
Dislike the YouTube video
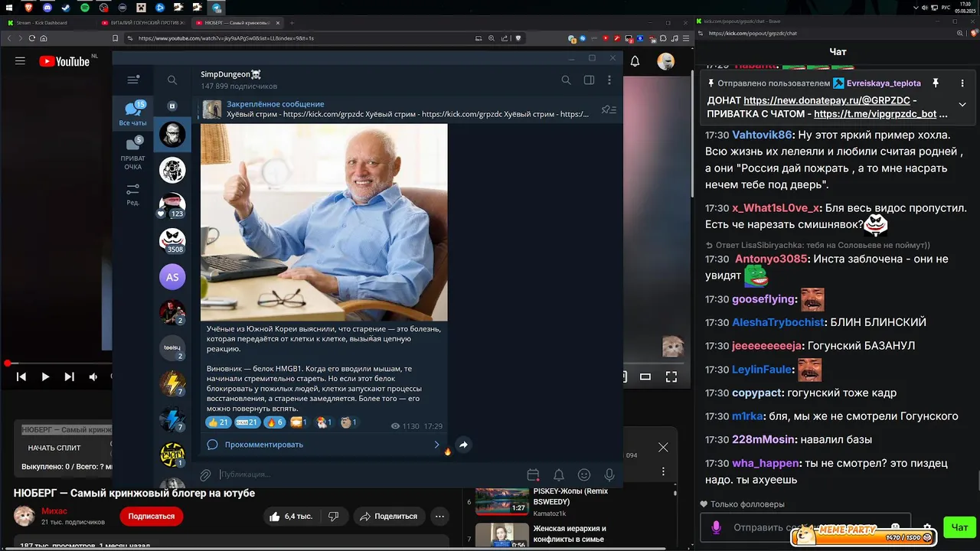tap(333, 517)
